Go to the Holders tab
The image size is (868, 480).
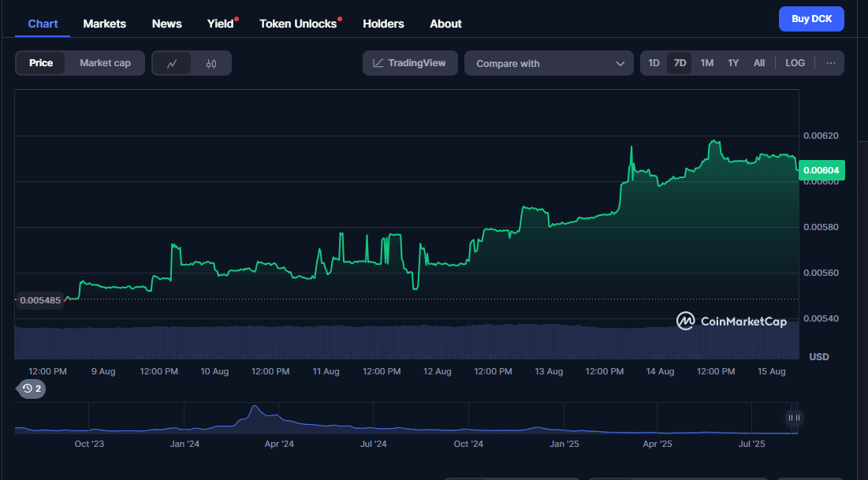tap(383, 24)
